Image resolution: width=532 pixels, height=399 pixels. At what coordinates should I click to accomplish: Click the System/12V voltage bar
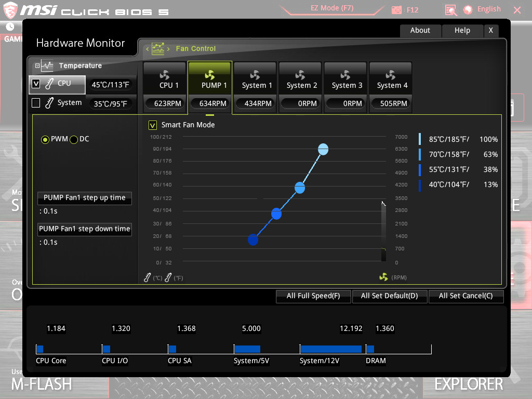point(331,349)
